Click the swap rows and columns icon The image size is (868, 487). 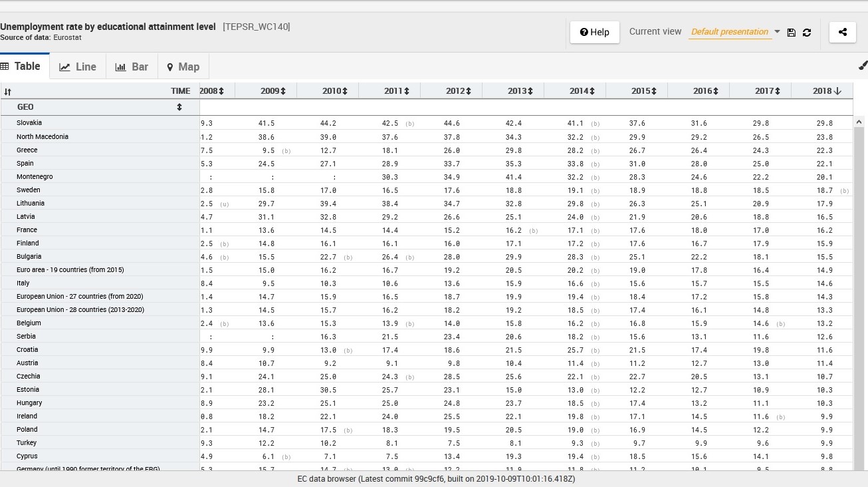tap(7, 91)
